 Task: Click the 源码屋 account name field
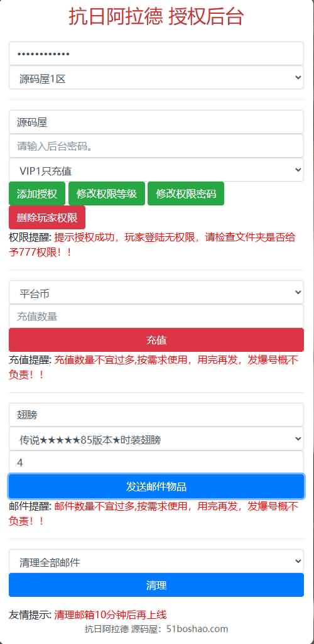156,122
